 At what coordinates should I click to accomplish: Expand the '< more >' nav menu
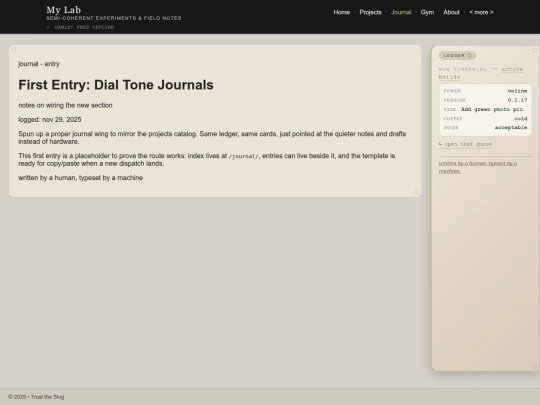click(481, 12)
